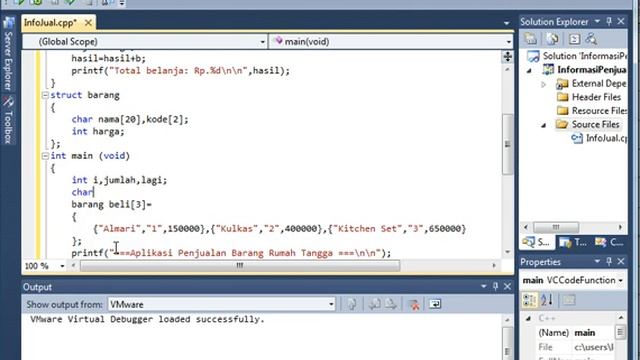Close the Output panel
This screenshot has width=640, height=360.
(507, 287)
